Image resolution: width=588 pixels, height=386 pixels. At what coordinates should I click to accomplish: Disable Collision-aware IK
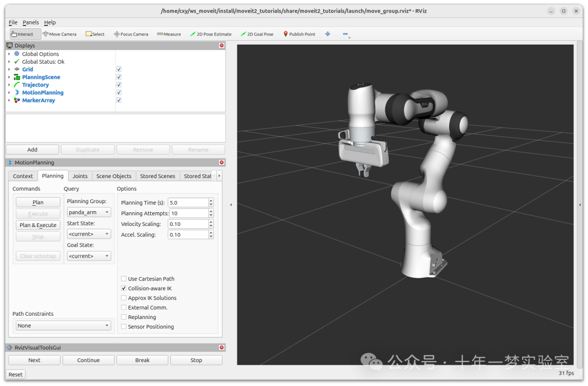[x=124, y=289]
